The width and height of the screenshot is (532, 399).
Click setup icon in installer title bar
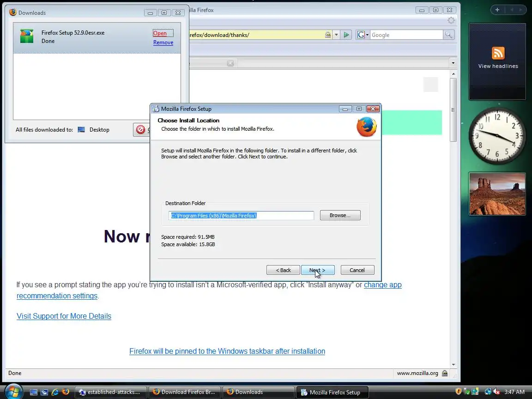tap(156, 109)
